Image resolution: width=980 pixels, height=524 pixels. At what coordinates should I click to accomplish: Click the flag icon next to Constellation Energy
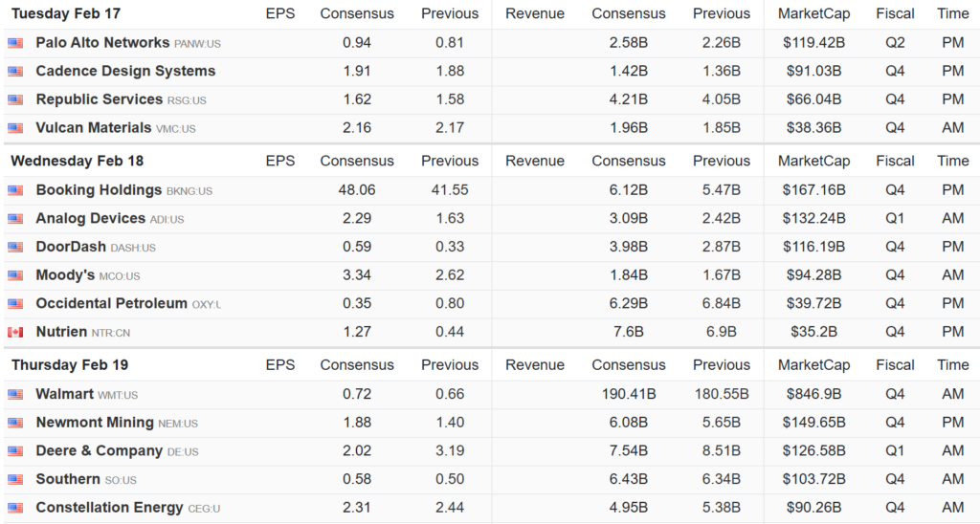(15, 508)
